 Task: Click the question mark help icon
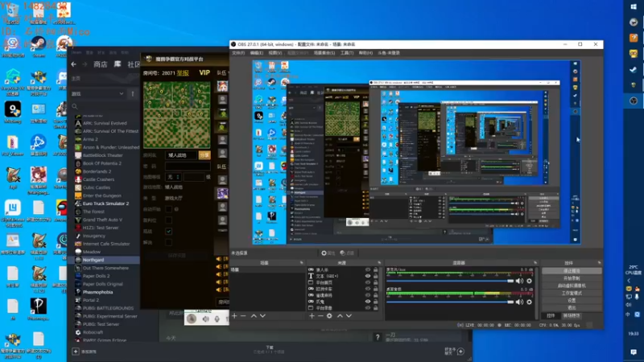[x=378, y=337]
